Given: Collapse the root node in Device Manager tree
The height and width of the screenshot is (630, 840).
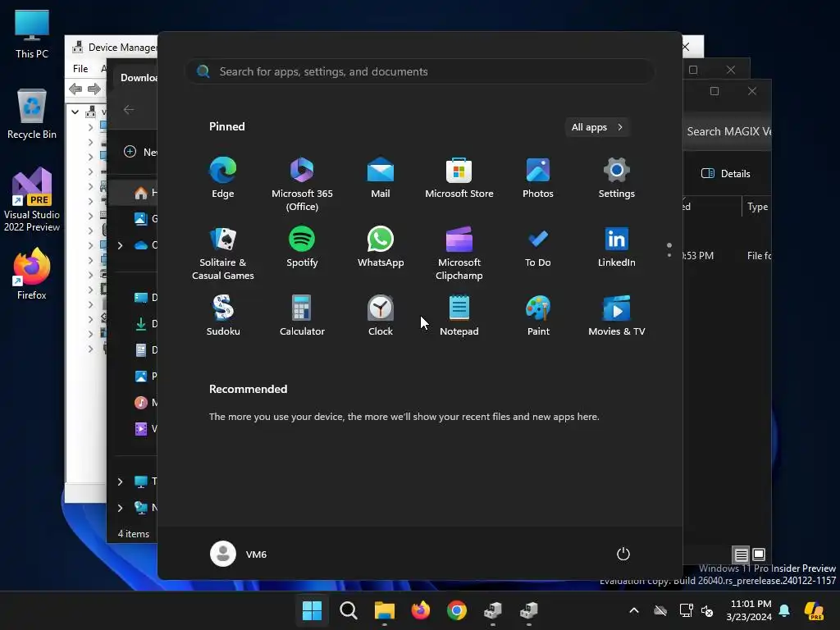Looking at the screenshot, I should (x=75, y=112).
